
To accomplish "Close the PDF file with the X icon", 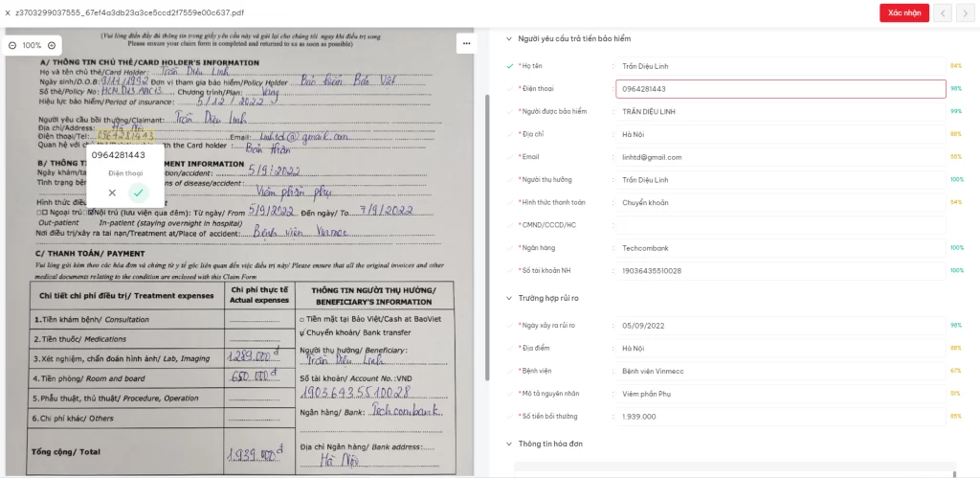I will [x=7, y=12].
